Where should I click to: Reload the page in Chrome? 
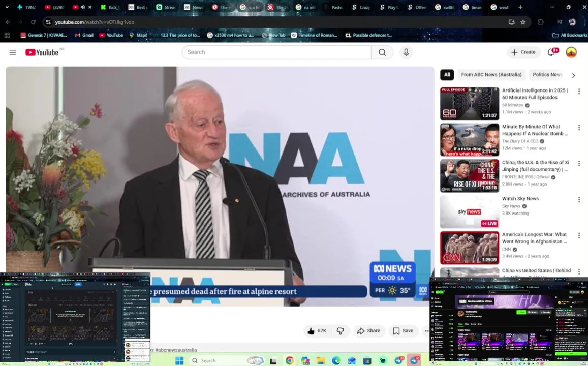33,22
